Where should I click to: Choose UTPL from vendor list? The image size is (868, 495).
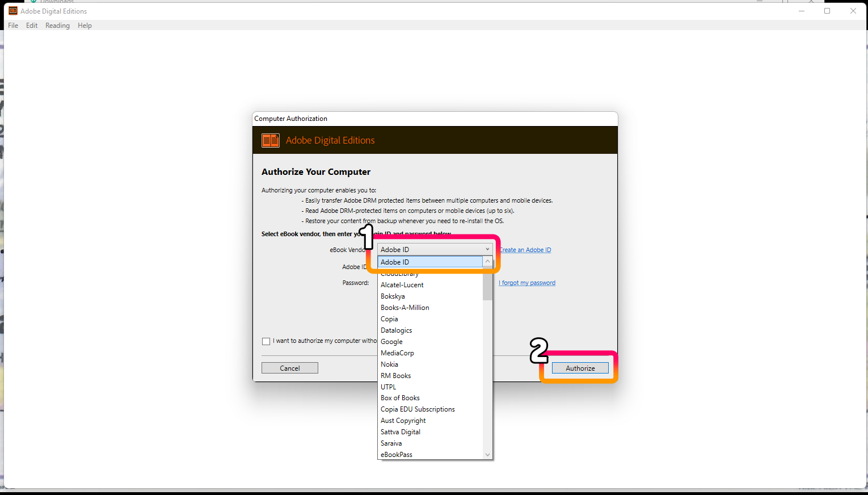[x=430, y=387]
